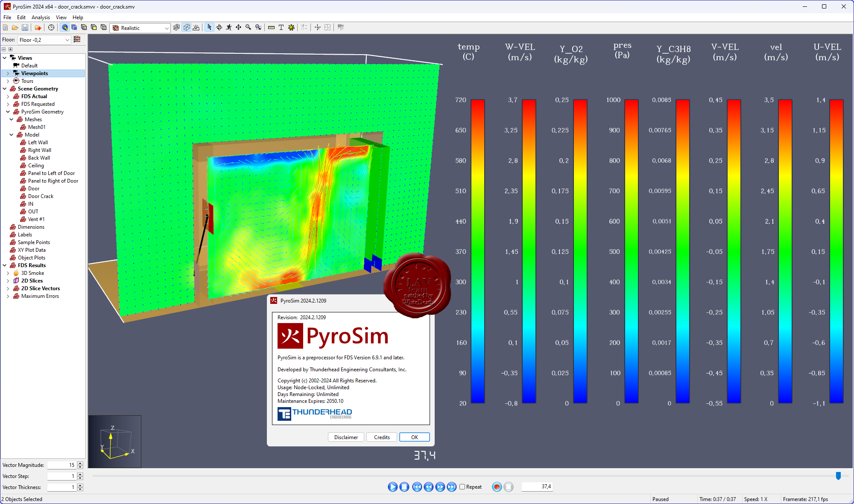Image resolution: width=854 pixels, height=504 pixels.
Task: Click the Open file folder icon
Action: pyautogui.click(x=15, y=27)
